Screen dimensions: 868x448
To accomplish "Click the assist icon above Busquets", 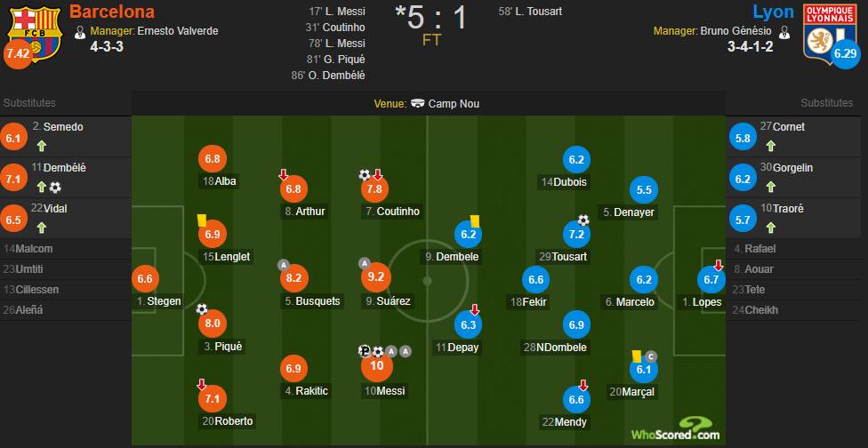I will [x=283, y=264].
